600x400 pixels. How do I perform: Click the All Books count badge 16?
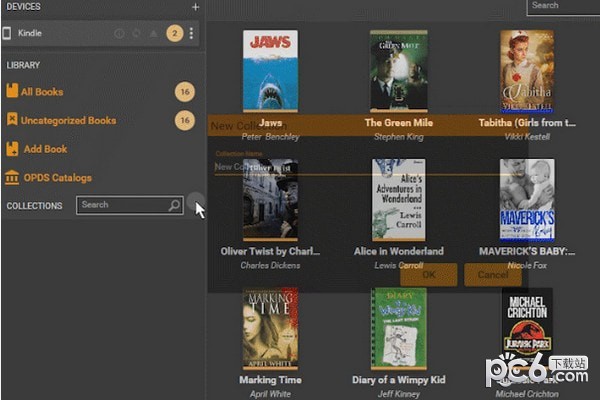point(185,92)
